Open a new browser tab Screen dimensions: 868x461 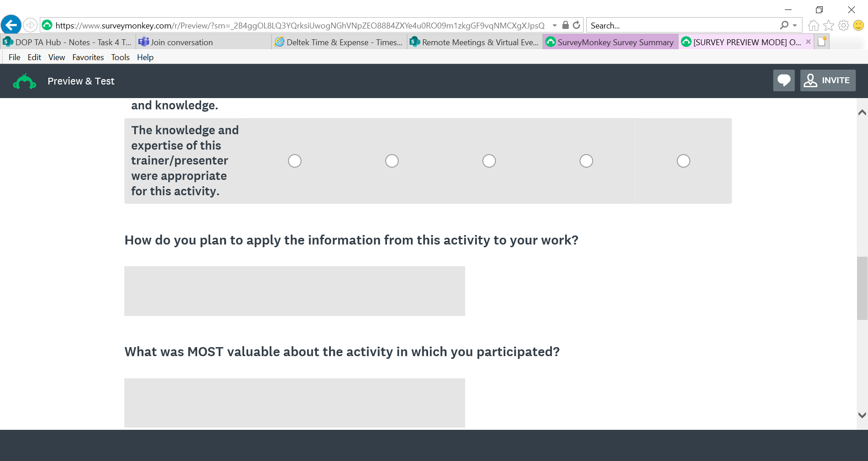[x=822, y=42]
